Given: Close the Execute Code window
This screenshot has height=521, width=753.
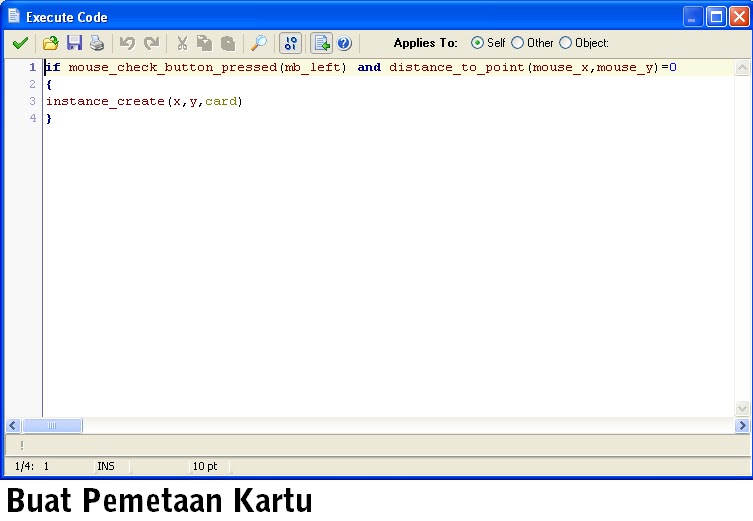Looking at the screenshot, I should coord(739,17).
